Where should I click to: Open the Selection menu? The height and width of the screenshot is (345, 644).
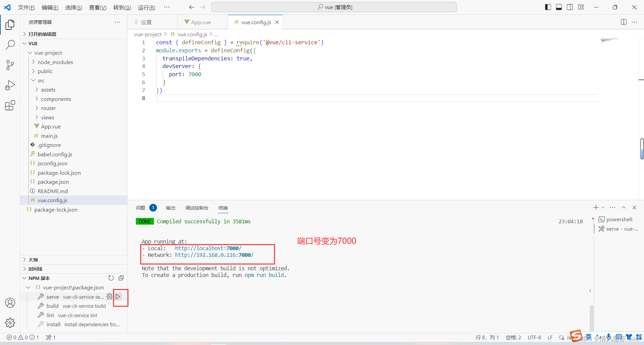pyautogui.click(x=74, y=7)
